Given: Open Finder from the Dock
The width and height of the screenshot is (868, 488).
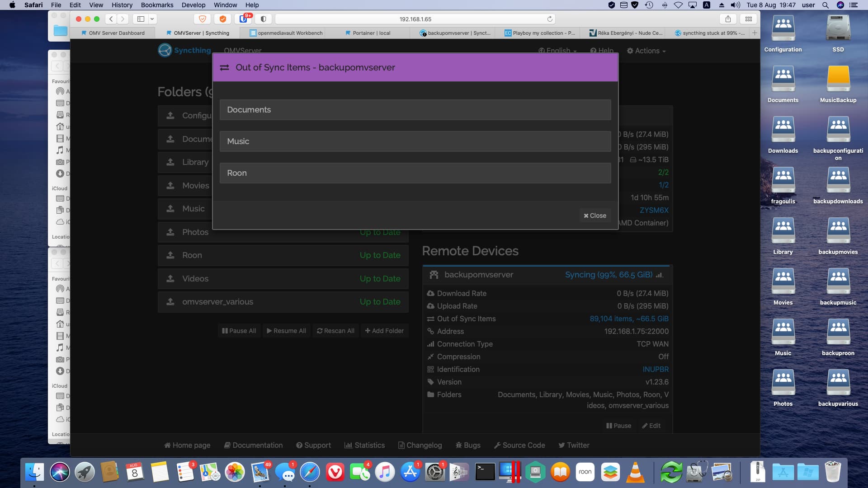Looking at the screenshot, I should click(x=35, y=472).
